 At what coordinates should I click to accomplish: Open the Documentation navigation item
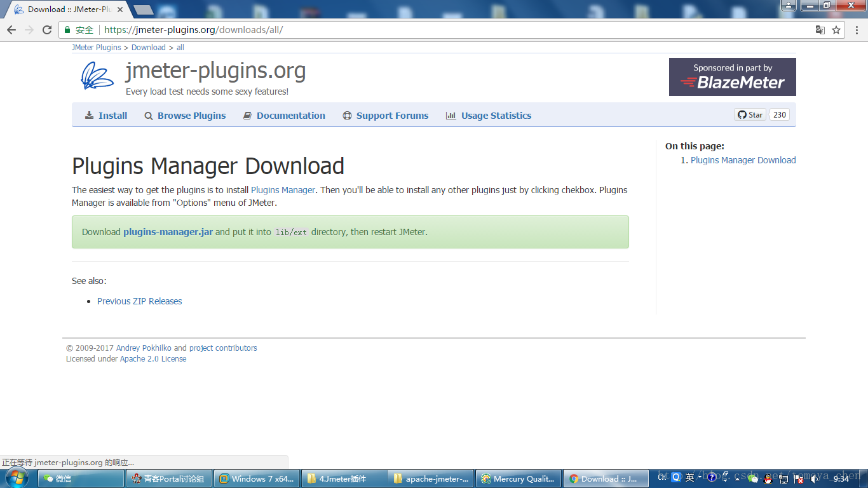pyautogui.click(x=284, y=116)
